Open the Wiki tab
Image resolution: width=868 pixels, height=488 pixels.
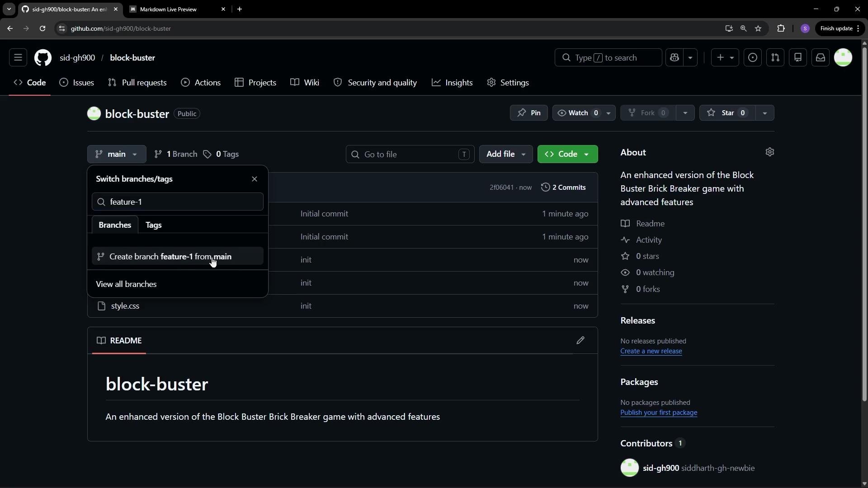(x=305, y=83)
